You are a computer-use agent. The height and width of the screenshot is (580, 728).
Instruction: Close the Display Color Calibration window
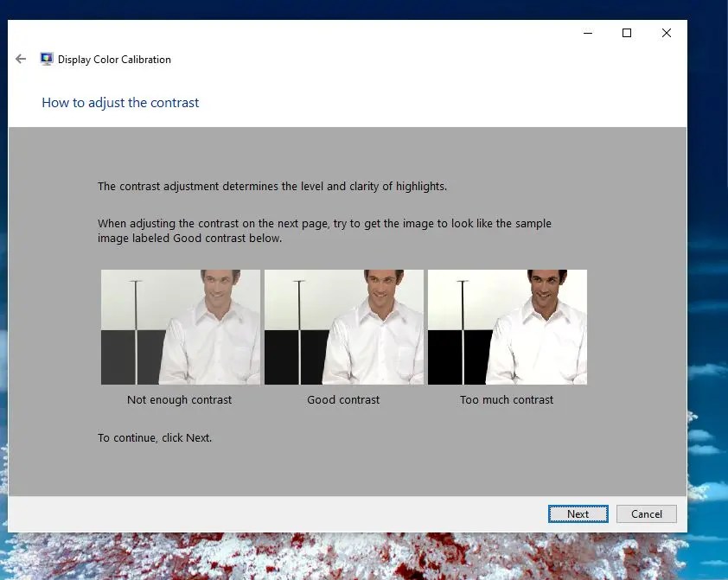click(667, 33)
